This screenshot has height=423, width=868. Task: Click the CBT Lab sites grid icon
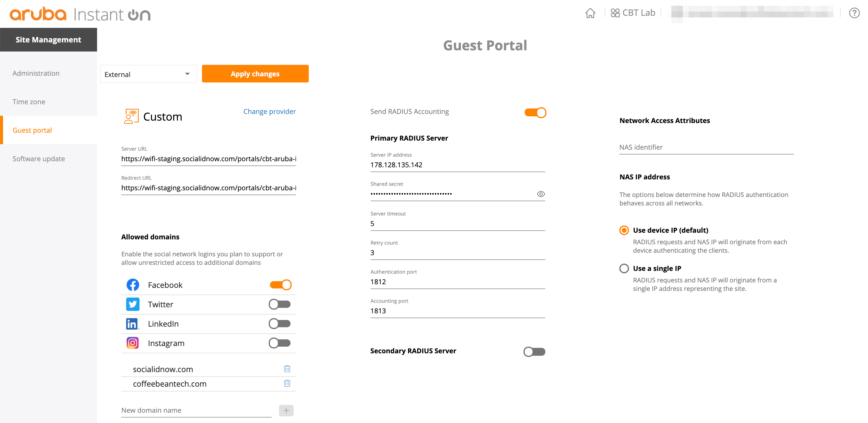(x=615, y=13)
